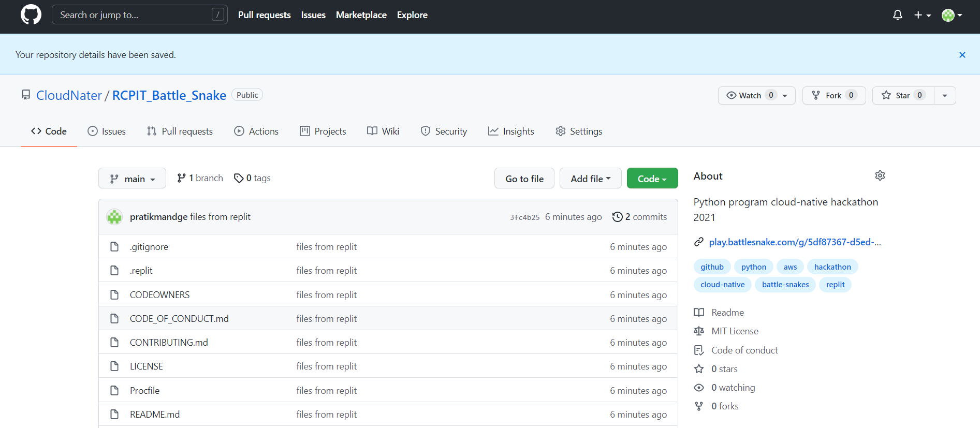Dismiss the repository saved banner
The height and width of the screenshot is (428, 980).
point(962,55)
